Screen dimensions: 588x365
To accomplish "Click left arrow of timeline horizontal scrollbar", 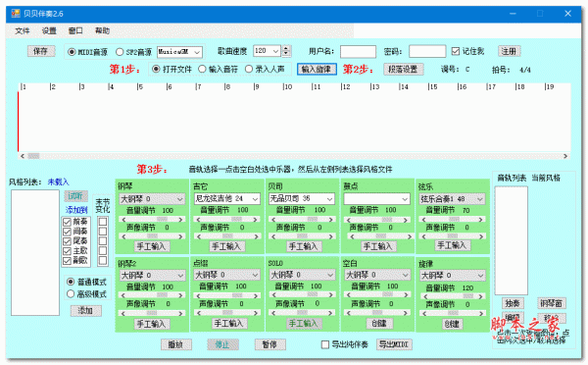I will click(x=23, y=156).
